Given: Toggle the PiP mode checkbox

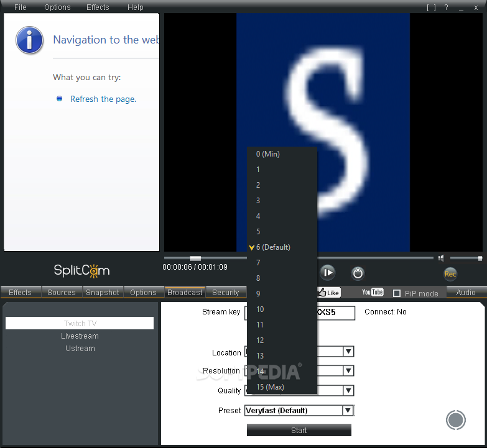Looking at the screenshot, I should pos(397,293).
